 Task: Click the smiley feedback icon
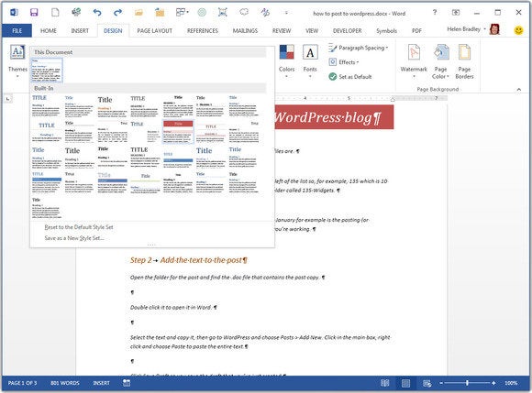click(x=518, y=30)
